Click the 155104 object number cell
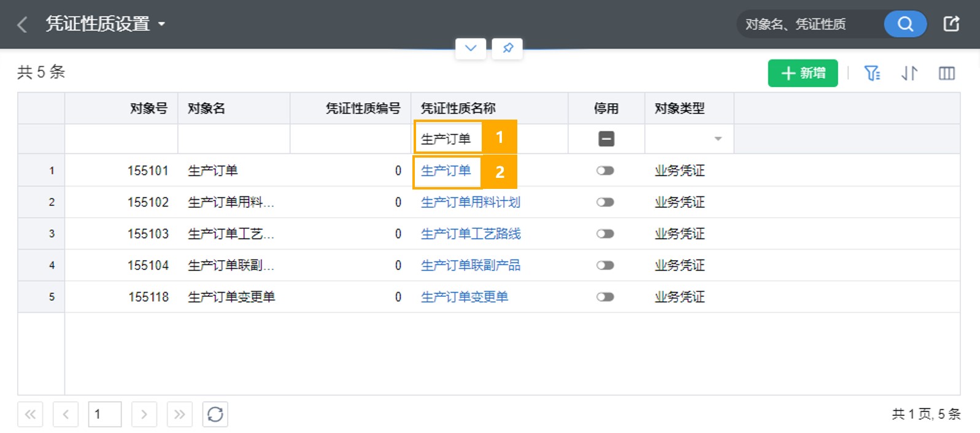 pos(122,266)
